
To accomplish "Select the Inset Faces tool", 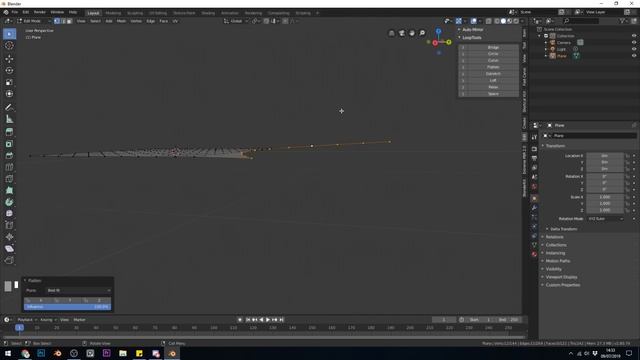I will 9,144.
